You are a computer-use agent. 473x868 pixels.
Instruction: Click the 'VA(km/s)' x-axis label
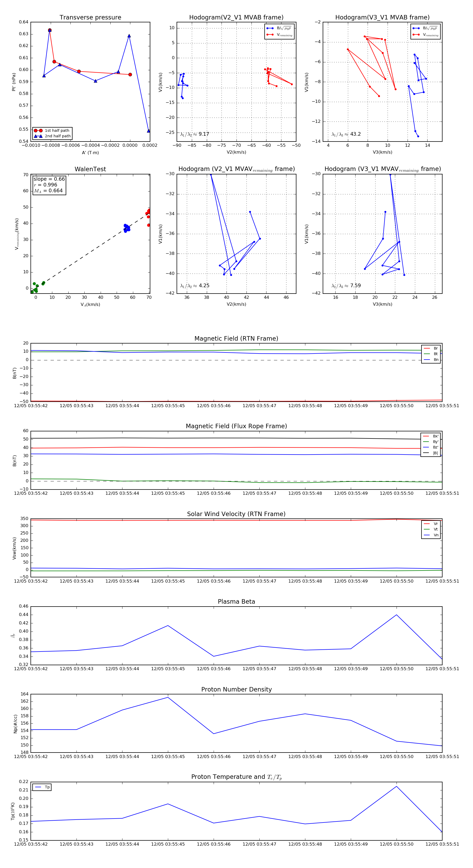(90, 304)
